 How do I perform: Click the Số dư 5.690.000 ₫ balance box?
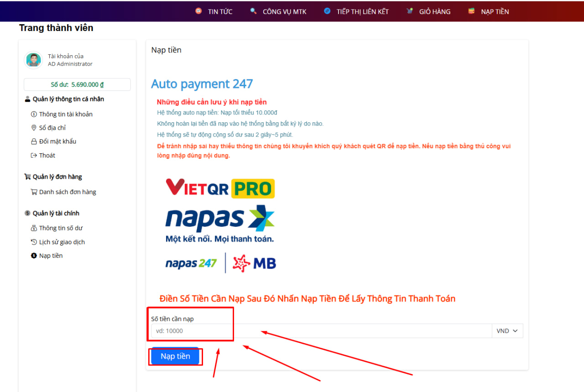click(x=77, y=84)
